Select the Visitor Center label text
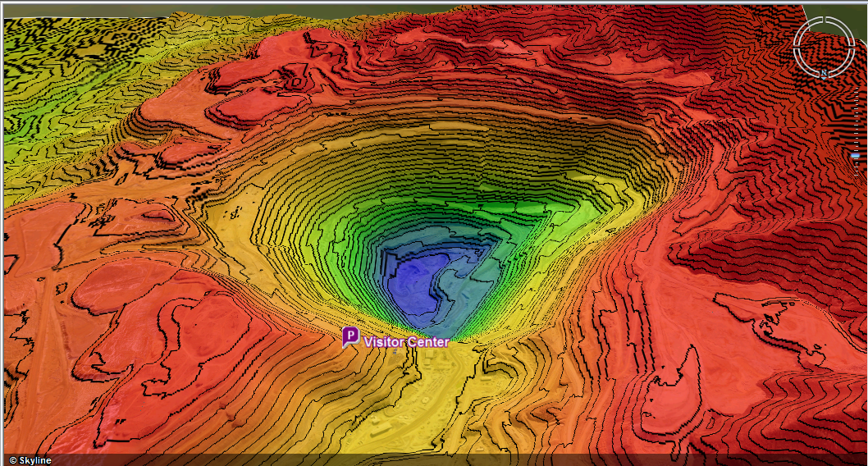This screenshot has height=466, width=868. click(x=406, y=342)
